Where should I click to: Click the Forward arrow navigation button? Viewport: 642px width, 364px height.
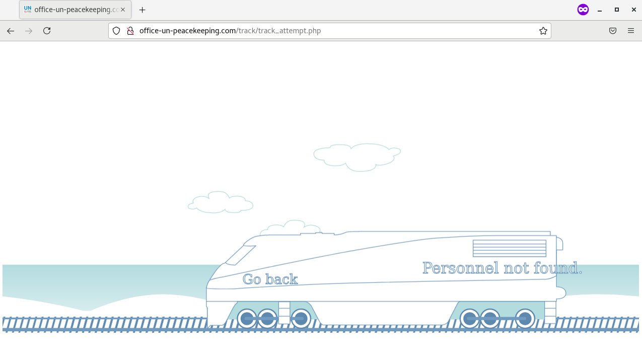(x=29, y=31)
